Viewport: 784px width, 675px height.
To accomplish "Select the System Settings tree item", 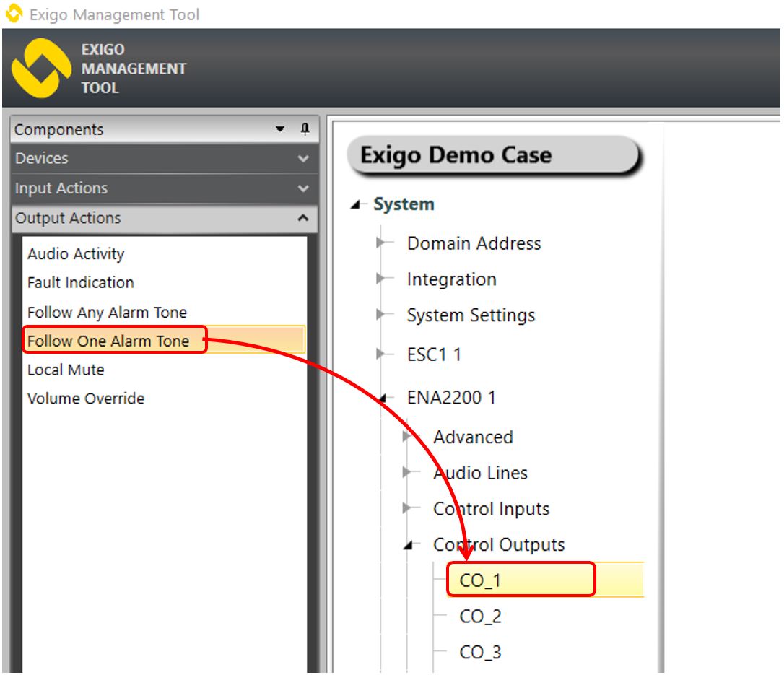I will pyautogui.click(x=471, y=315).
